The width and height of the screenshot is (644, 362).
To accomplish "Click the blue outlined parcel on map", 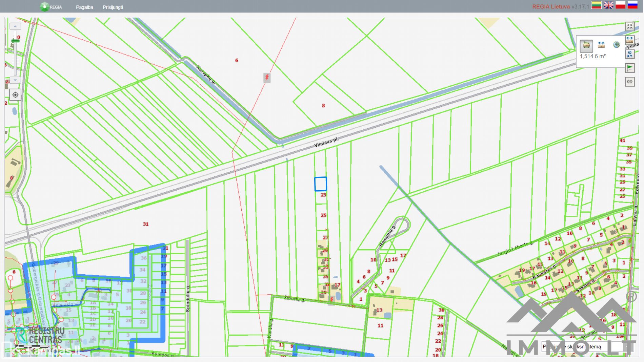I will tap(320, 184).
